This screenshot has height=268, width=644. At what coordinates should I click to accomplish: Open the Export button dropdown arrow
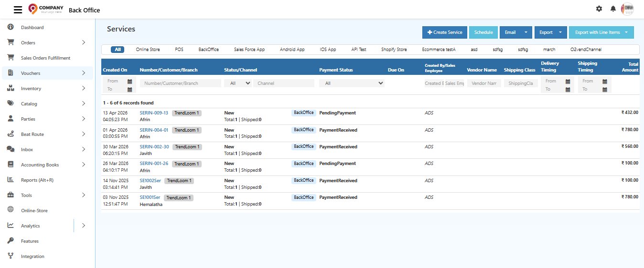(560, 32)
